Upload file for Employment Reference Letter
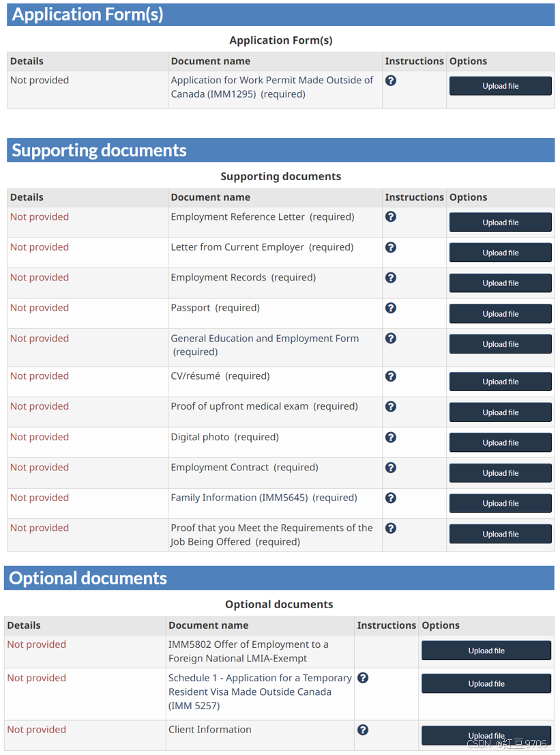The height and width of the screenshot is (755, 560). tap(501, 223)
